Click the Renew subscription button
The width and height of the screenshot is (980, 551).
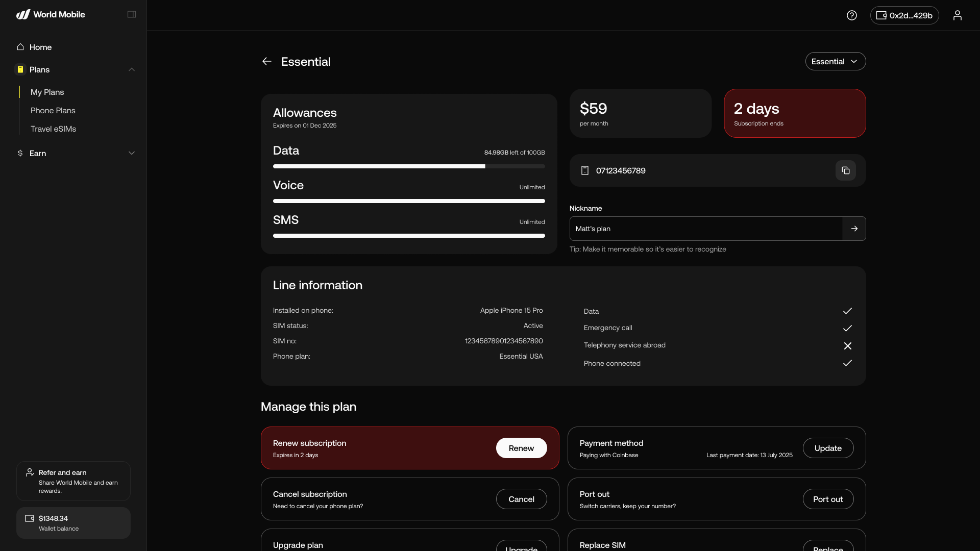[521, 448]
